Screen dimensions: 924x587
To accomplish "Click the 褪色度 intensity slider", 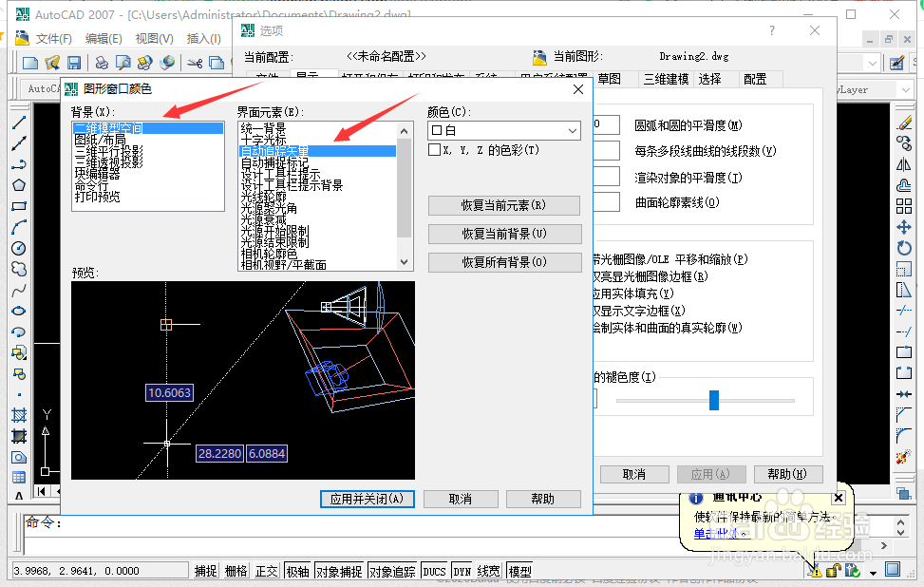I will (x=713, y=400).
